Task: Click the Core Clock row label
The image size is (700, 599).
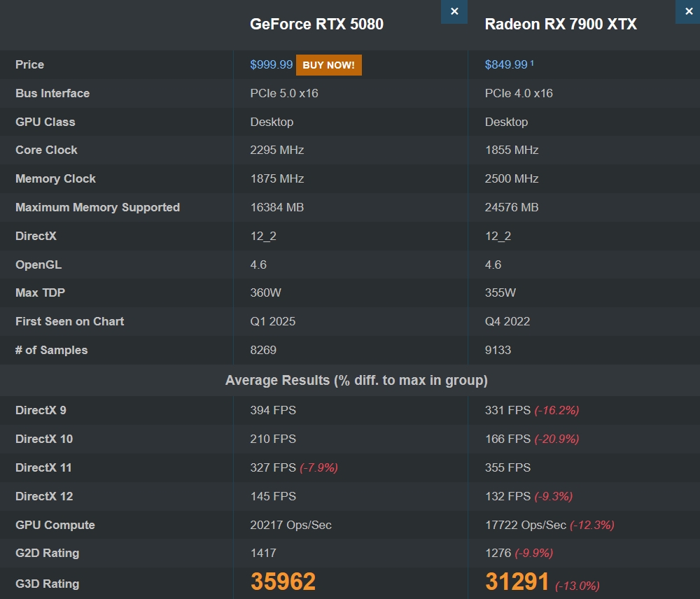Action: [46, 150]
